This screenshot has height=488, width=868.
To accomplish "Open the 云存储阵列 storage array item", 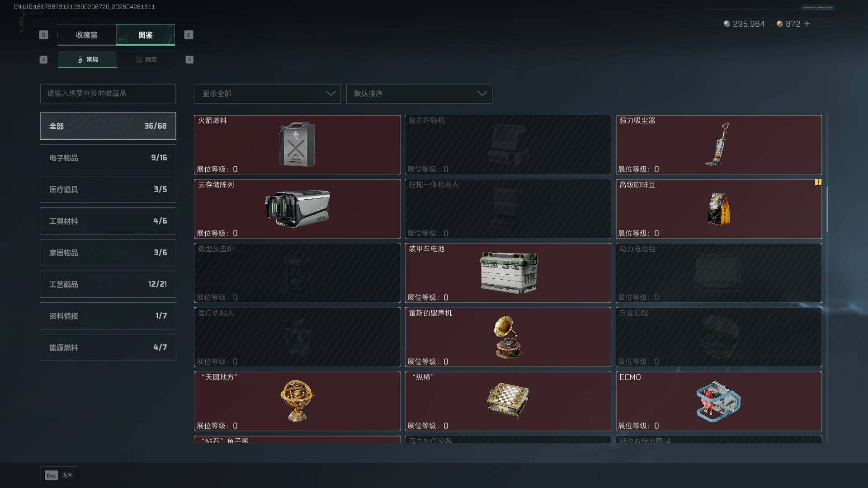I will (297, 209).
